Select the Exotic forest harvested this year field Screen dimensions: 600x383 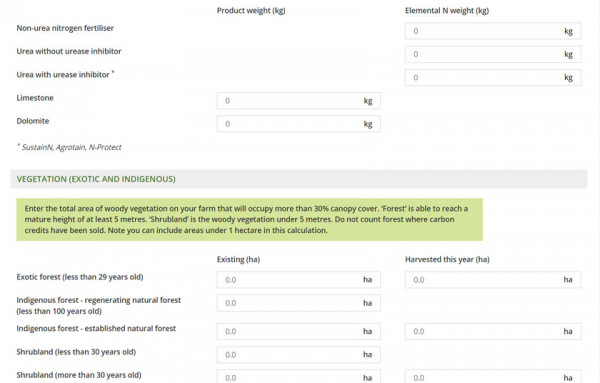(493, 280)
